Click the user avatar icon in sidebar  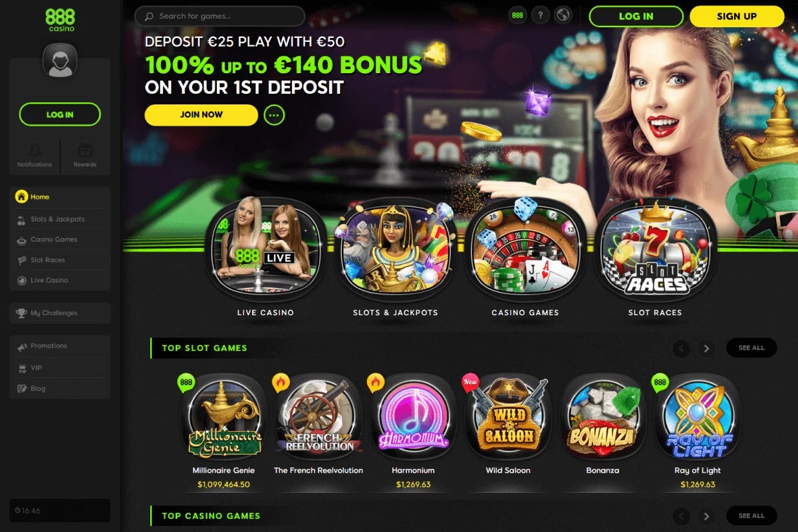pos(60,61)
